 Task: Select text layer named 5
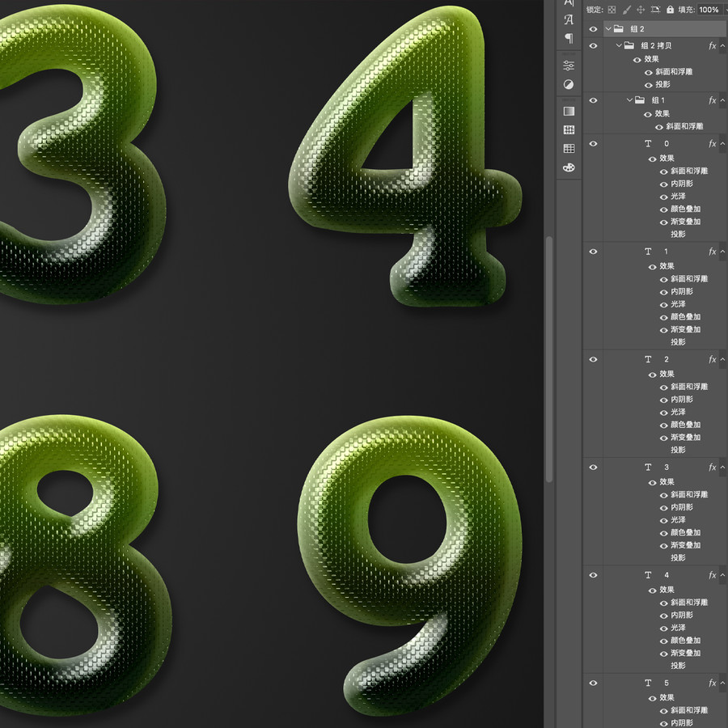[667, 683]
